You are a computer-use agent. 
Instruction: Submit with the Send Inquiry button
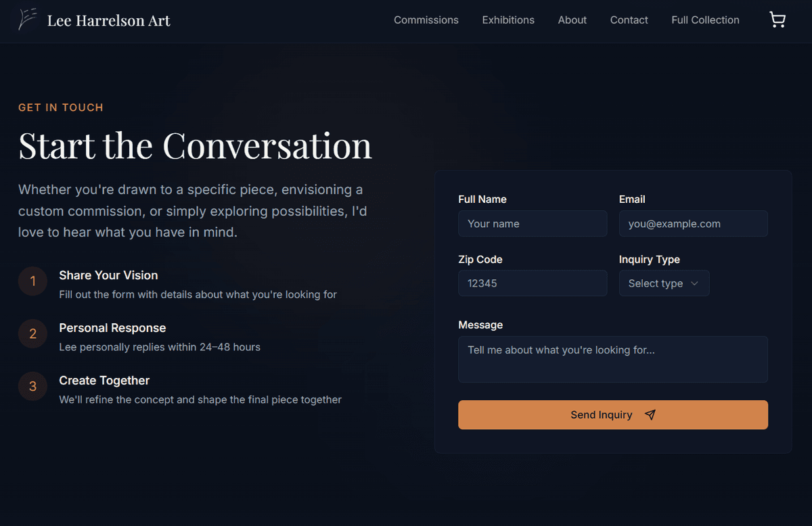(x=613, y=415)
